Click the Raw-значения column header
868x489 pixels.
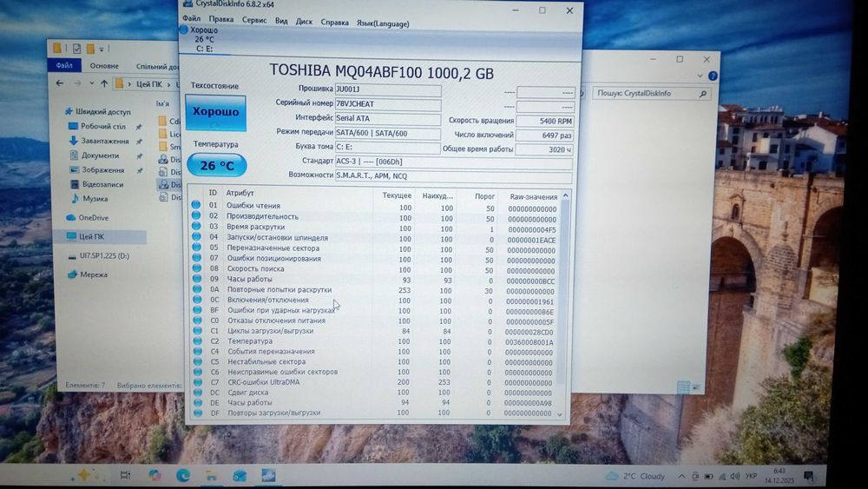click(533, 196)
